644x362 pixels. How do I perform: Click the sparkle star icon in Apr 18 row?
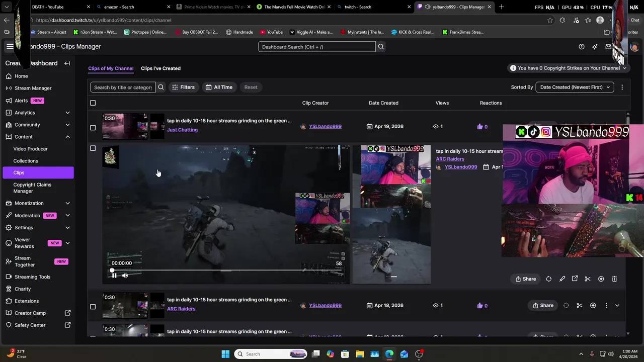[593, 305]
